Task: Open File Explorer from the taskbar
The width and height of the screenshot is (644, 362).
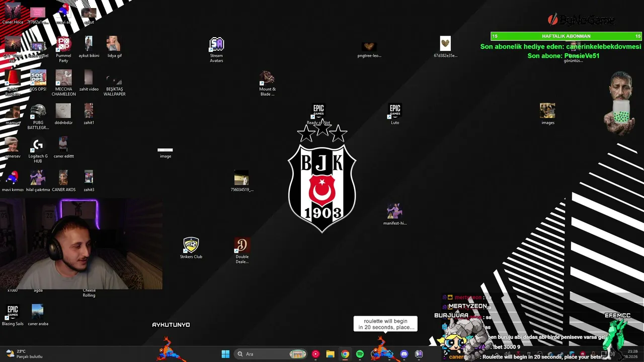Action: pyautogui.click(x=330, y=354)
